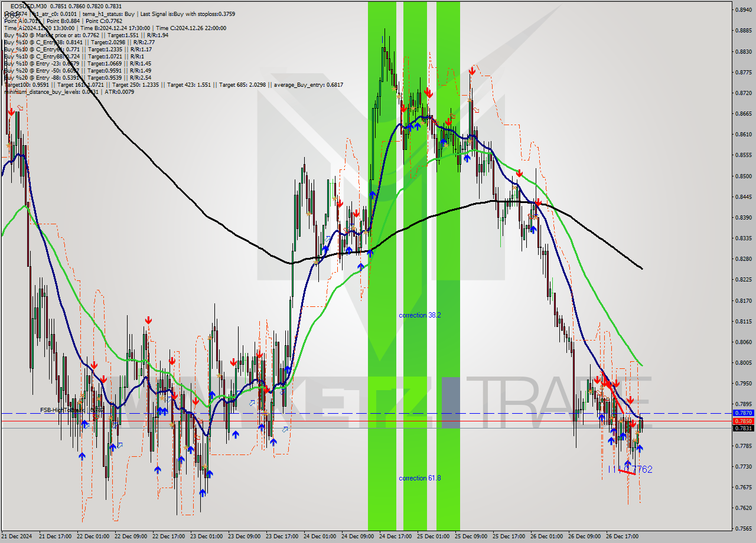Screen dimensions: 756x543
Task: Click the 0.7730 price axis label
Action: [x=743, y=466]
